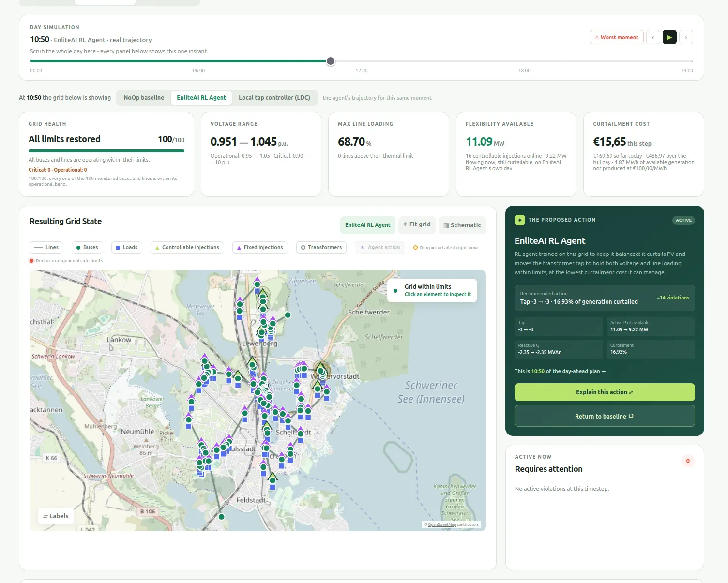Image resolution: width=728 pixels, height=583 pixels.
Task: Step to the next simulation timestep
Action: coord(686,37)
